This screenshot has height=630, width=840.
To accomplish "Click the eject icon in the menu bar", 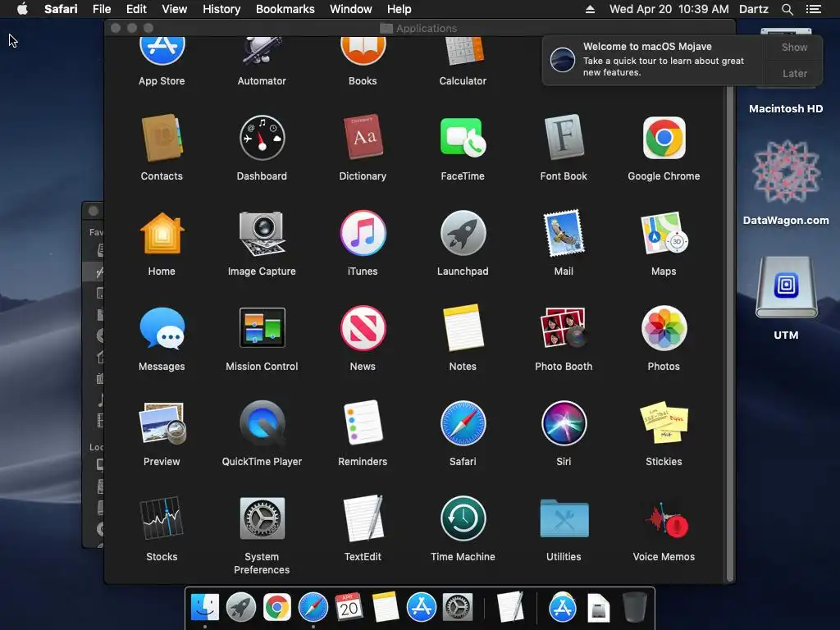I will click(x=590, y=9).
